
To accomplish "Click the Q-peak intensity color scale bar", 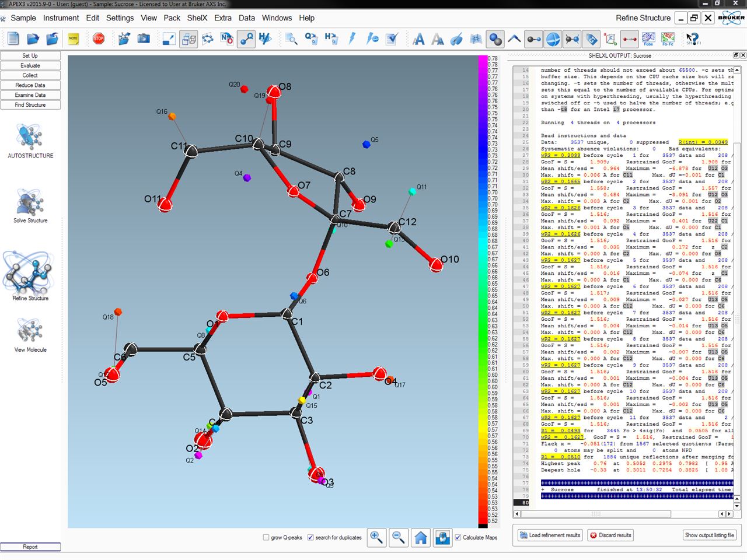I will tap(483, 292).
